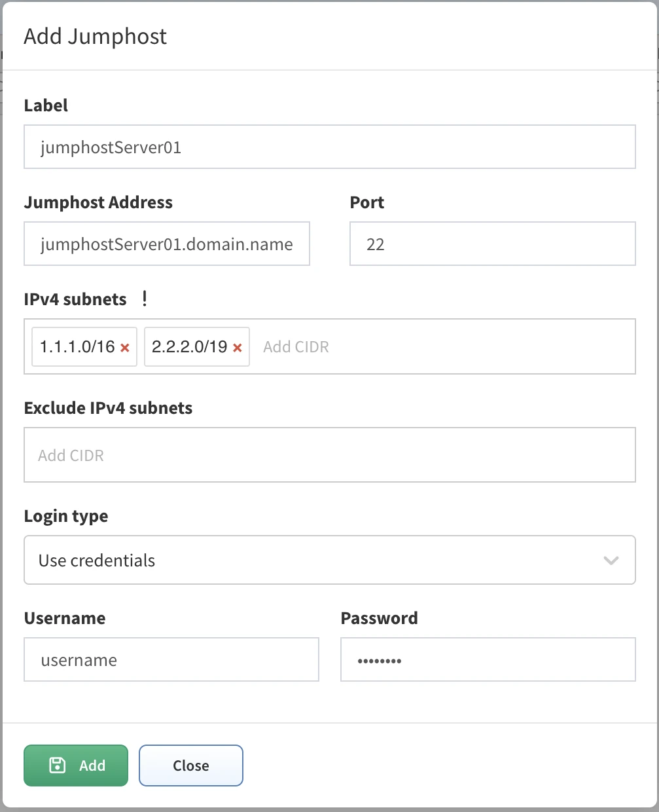Click the Exclude IPv4 subnets field

[x=329, y=455]
